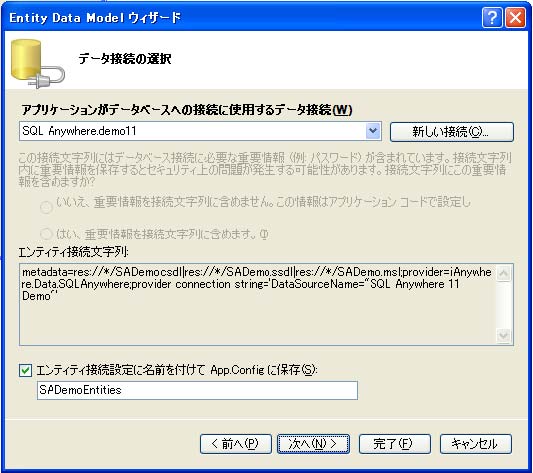The image size is (533, 473).
Task: Click the Cancel button
Action: pyautogui.click(x=476, y=444)
